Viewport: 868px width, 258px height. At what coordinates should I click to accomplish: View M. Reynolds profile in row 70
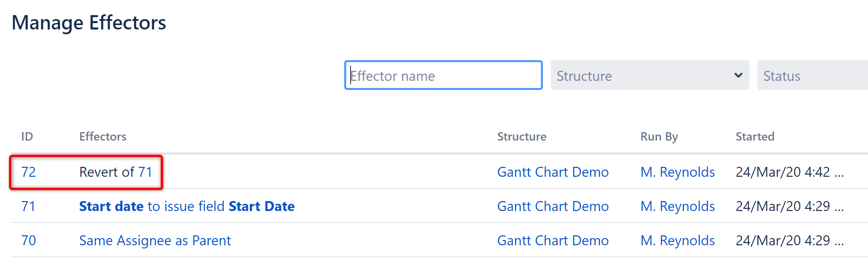(678, 240)
